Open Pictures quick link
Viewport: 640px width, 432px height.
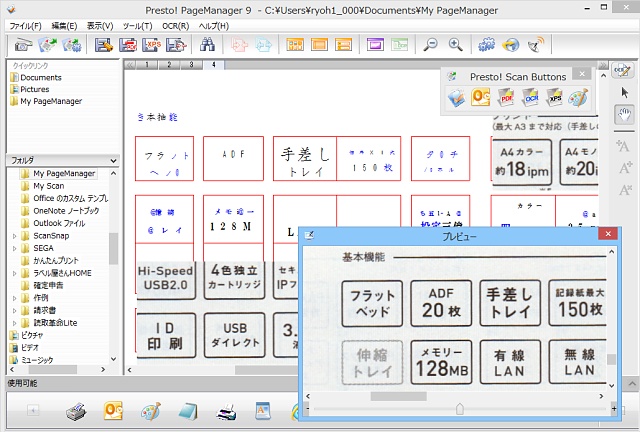tap(30, 89)
